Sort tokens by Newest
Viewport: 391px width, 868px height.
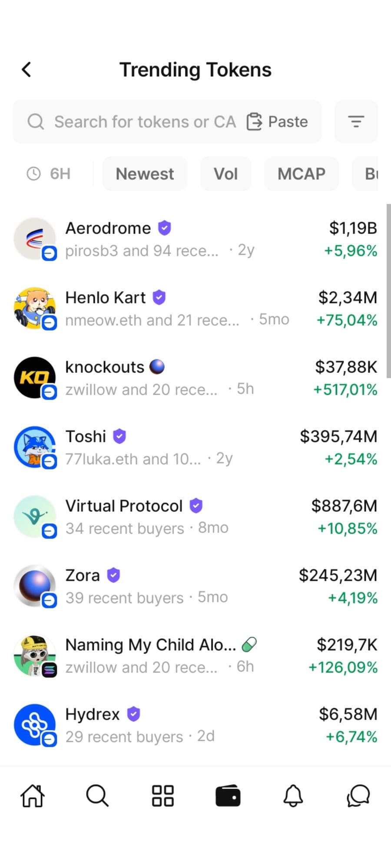coord(145,174)
